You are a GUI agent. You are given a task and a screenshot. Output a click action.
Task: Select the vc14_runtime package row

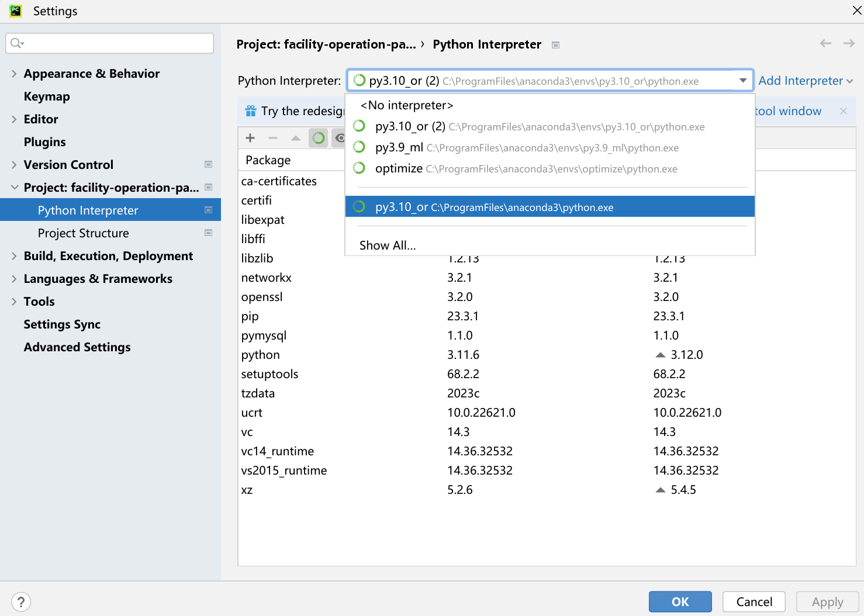tap(547, 451)
